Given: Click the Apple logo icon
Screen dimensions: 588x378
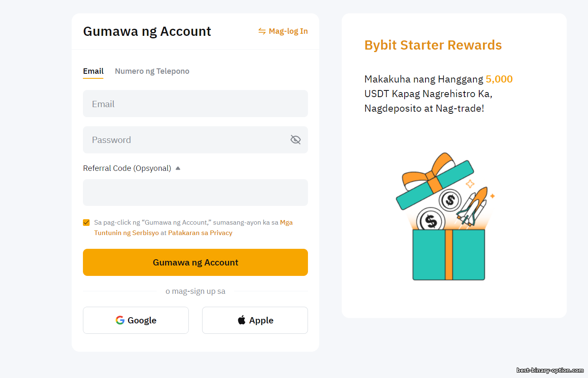Looking at the screenshot, I should 242,320.
